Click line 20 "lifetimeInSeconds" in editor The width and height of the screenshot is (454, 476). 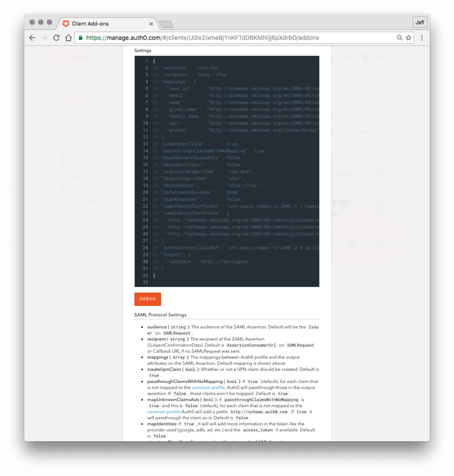pyautogui.click(x=196, y=192)
